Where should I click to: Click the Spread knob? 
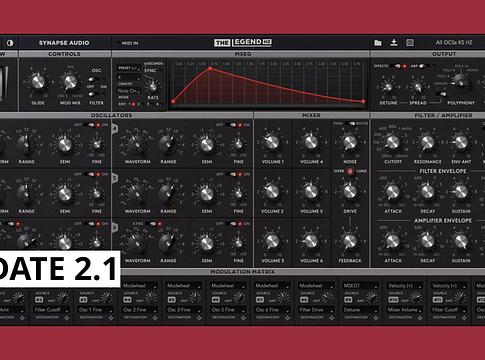[418, 87]
